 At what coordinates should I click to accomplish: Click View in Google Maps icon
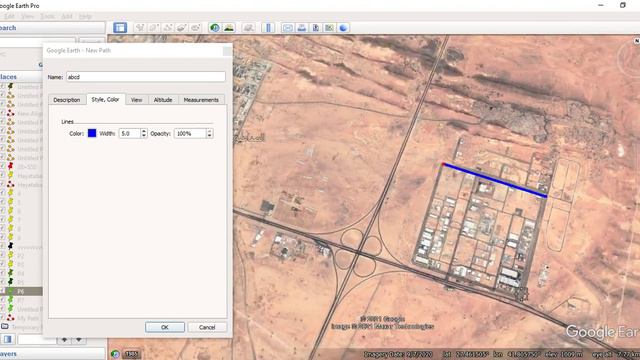click(329, 28)
